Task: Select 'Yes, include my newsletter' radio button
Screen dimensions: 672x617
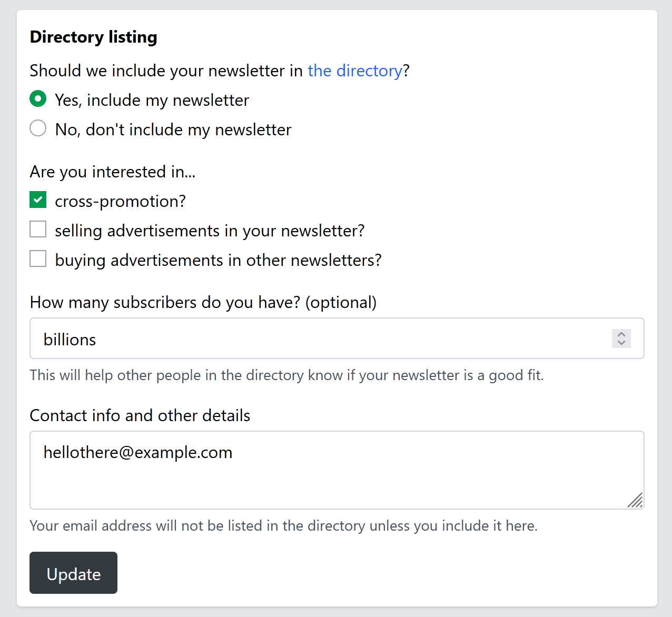Action: pyautogui.click(x=38, y=98)
